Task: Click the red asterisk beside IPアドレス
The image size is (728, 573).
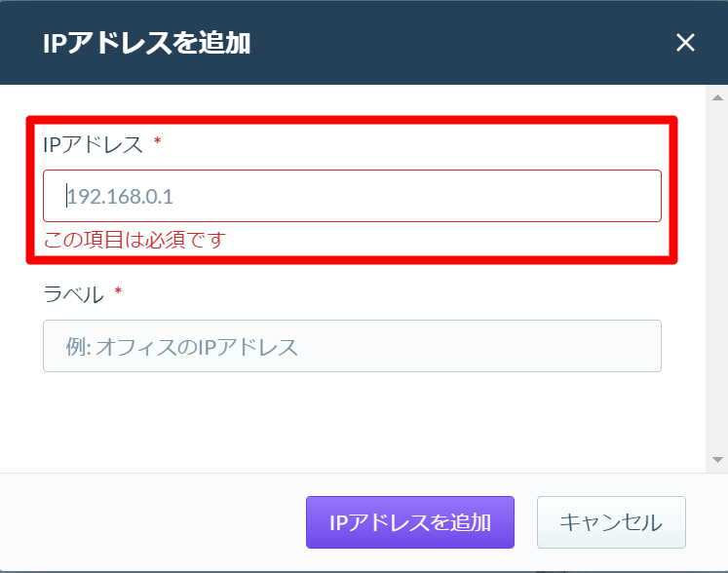Action: point(158,140)
